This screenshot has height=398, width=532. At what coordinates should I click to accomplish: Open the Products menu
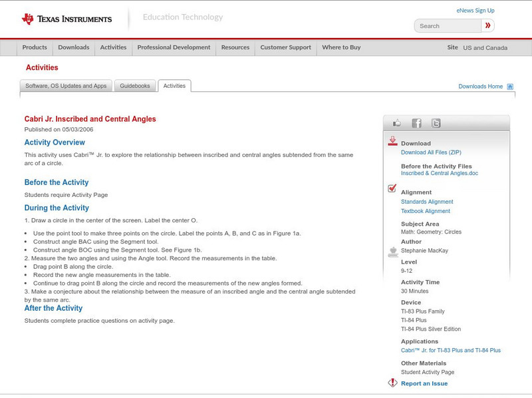coord(35,48)
